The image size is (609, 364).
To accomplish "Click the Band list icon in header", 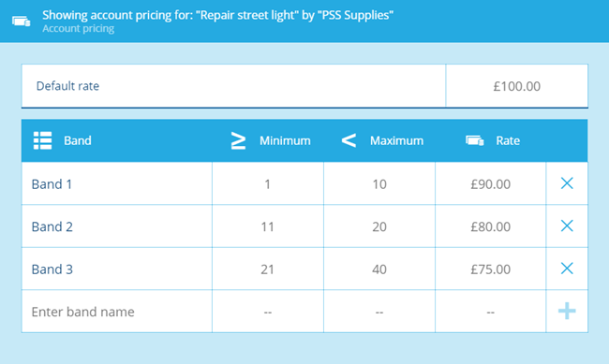I will pos(43,140).
